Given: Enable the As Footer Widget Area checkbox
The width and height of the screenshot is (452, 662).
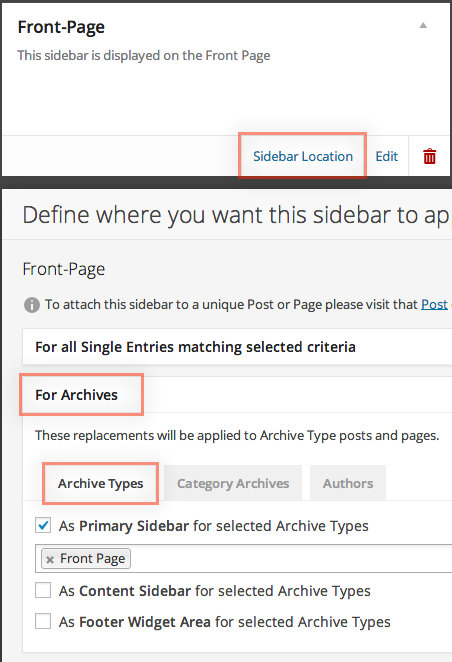Looking at the screenshot, I should (x=43, y=621).
